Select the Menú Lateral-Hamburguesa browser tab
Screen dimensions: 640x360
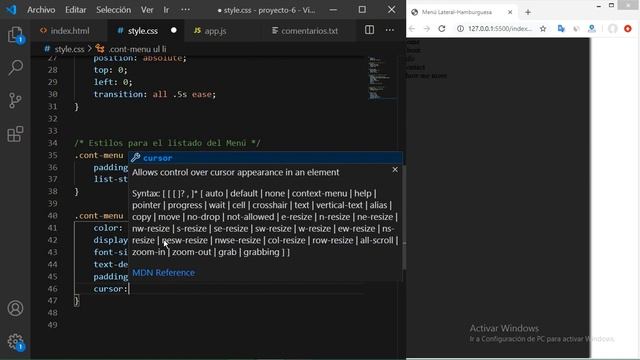461,12
